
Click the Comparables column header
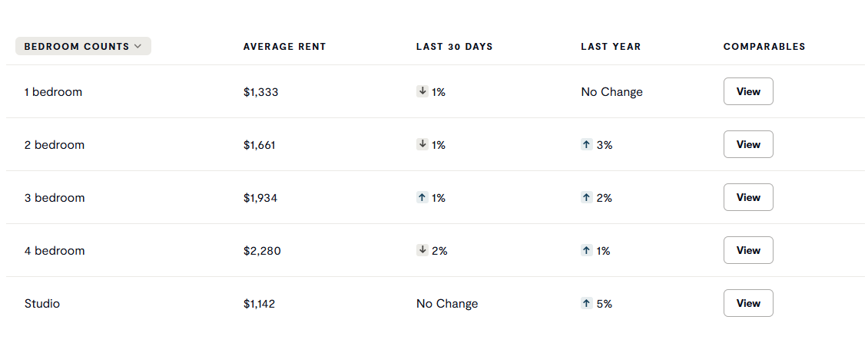[764, 47]
